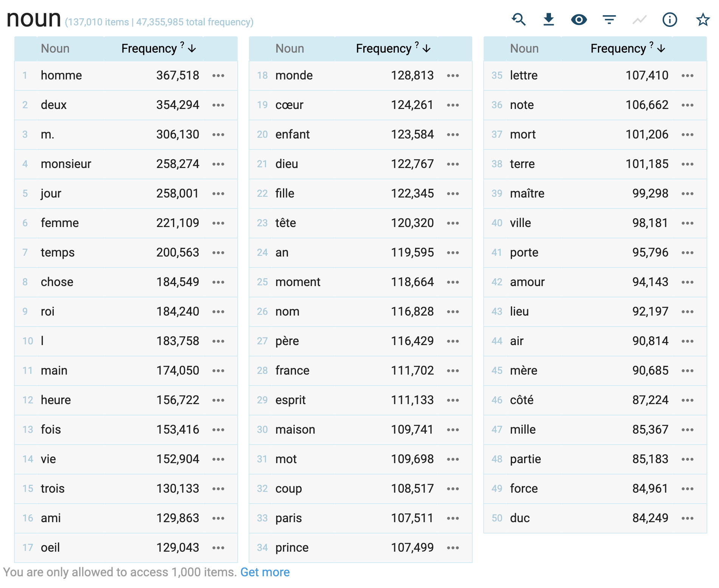Sort by Frequency in the third table

[618, 48]
